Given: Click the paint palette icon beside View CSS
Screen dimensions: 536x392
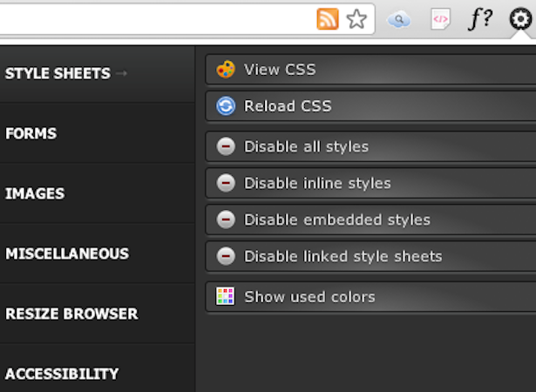Looking at the screenshot, I should [x=226, y=70].
